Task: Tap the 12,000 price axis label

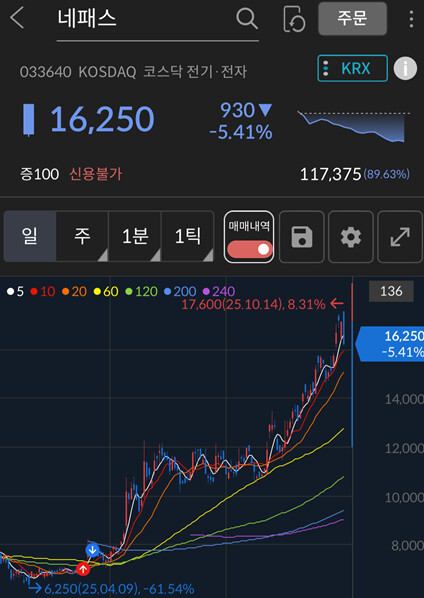Action: tap(404, 448)
